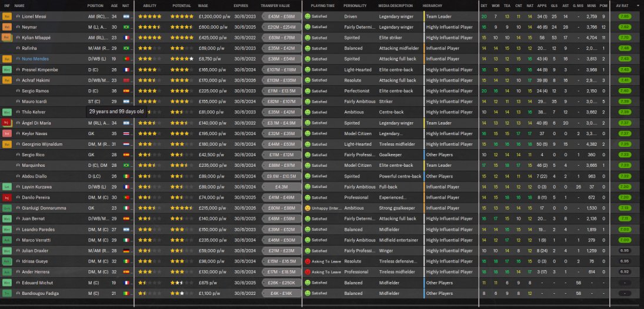Click Donnarumma's unhappy yellow face icon

point(307,208)
